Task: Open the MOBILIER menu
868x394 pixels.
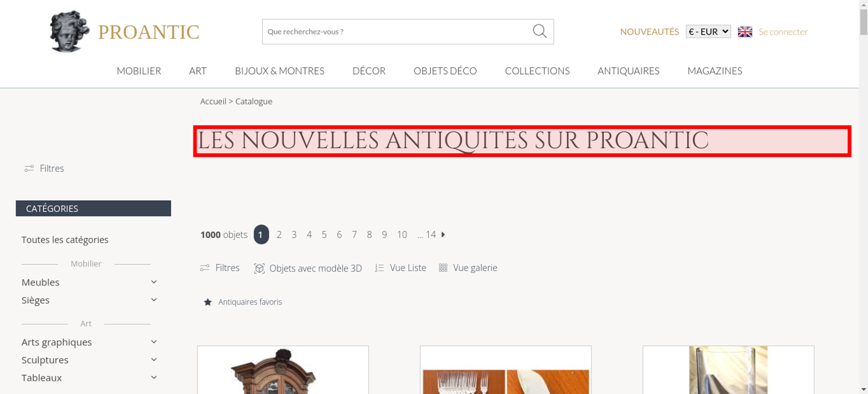Action: click(x=139, y=71)
